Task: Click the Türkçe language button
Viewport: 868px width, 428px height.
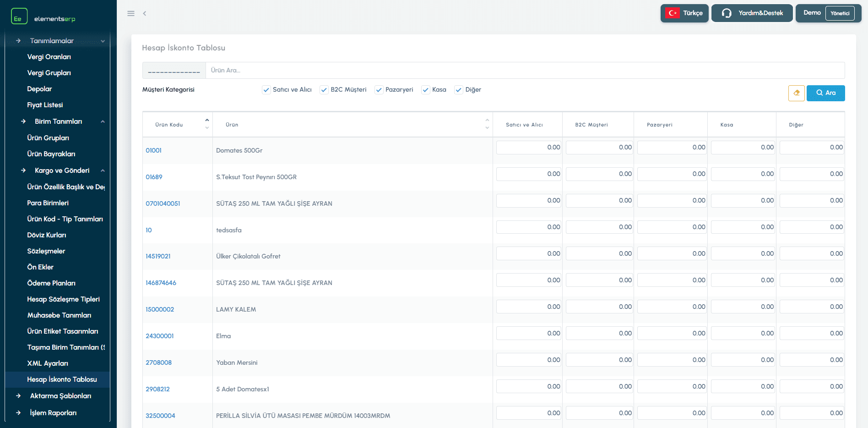Action: (684, 13)
